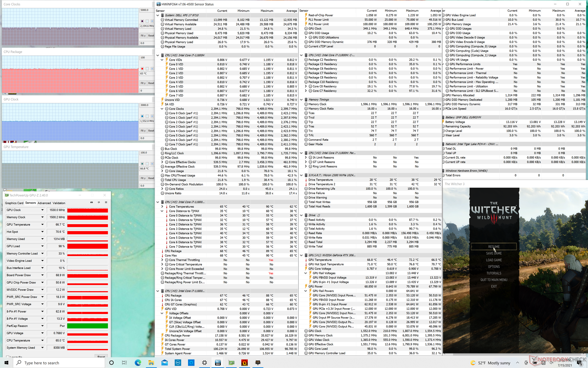Click the Cortana circle icon
The height and width of the screenshot is (368, 588).
pos(111,363)
